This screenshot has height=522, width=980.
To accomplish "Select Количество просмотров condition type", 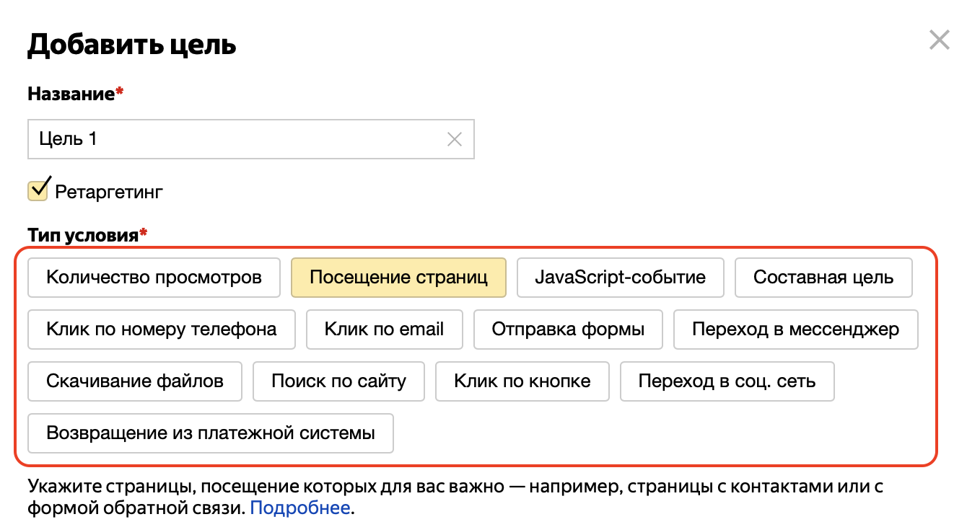I will pyautogui.click(x=154, y=278).
